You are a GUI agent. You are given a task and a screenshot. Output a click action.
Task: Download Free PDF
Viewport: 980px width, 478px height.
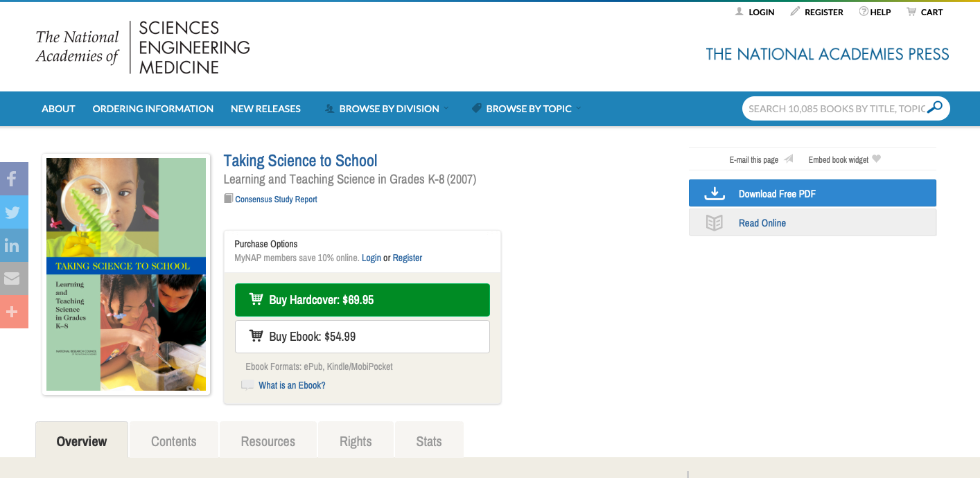[812, 193]
